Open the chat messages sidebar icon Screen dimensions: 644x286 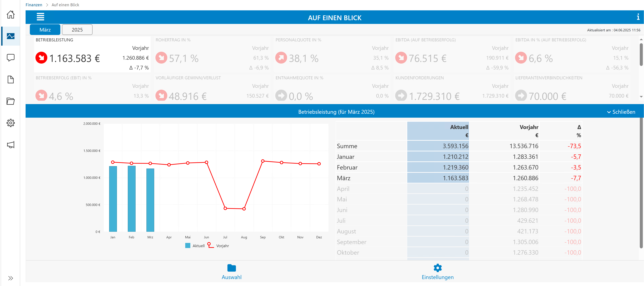11,58
